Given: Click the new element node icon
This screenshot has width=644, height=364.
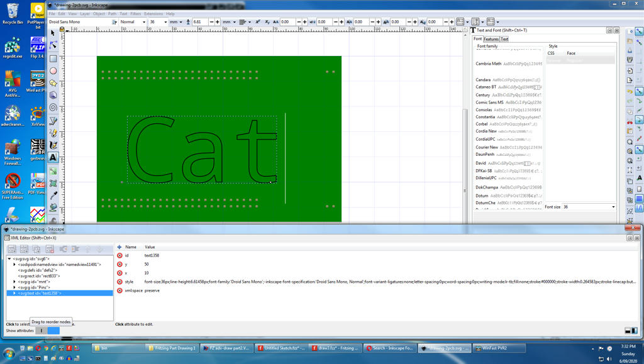Looking at the screenshot, I should coord(12,249).
